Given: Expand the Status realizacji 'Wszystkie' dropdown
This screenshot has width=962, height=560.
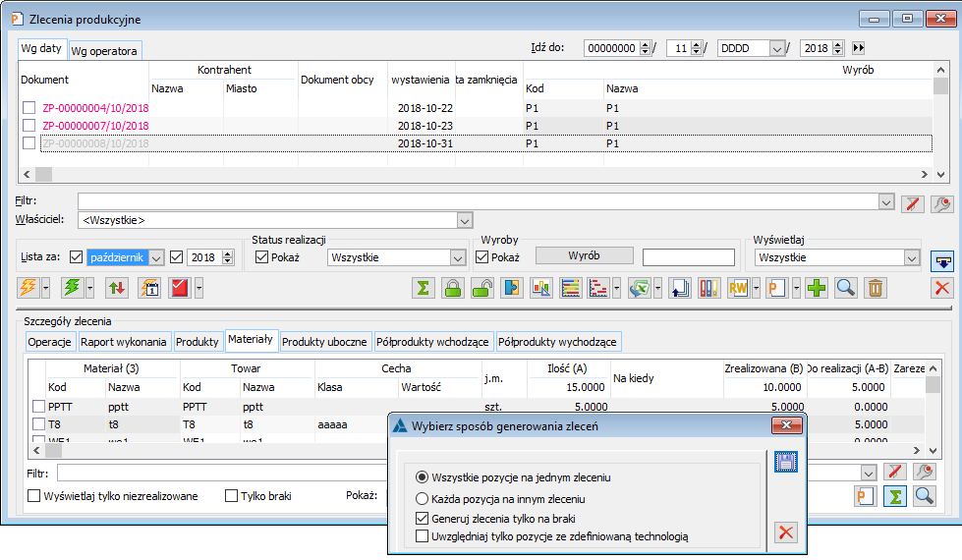Looking at the screenshot, I should click(457, 257).
